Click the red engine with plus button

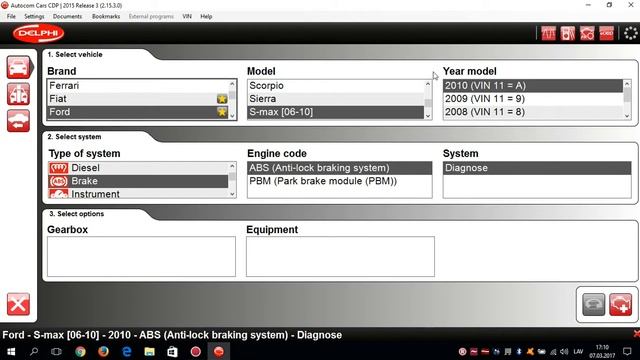pos(620,304)
